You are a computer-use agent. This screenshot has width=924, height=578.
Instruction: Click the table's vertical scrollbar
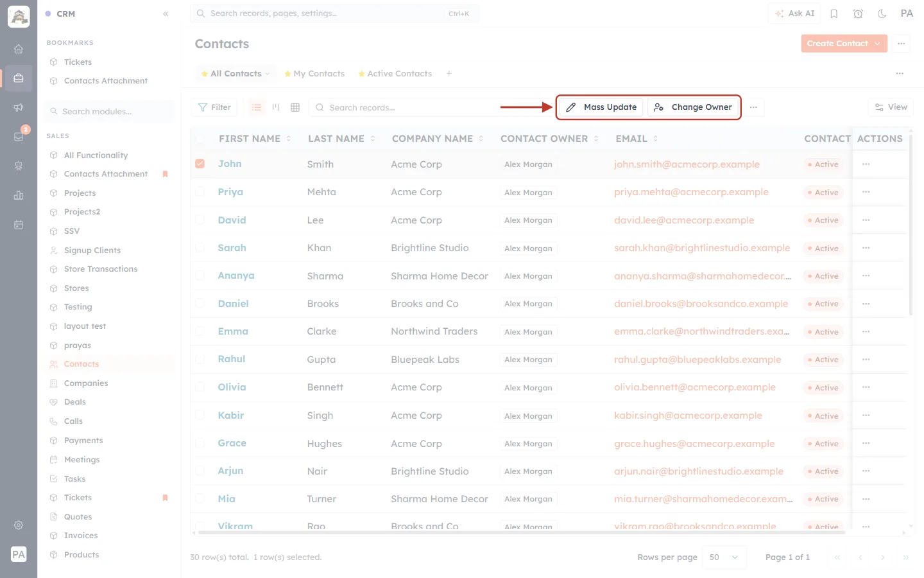911,225
